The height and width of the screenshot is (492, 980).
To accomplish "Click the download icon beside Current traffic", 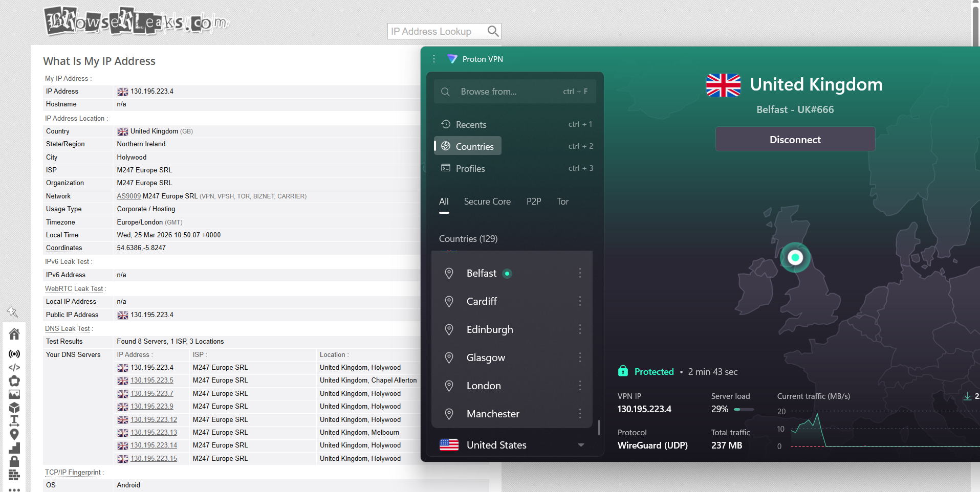I will point(967,397).
